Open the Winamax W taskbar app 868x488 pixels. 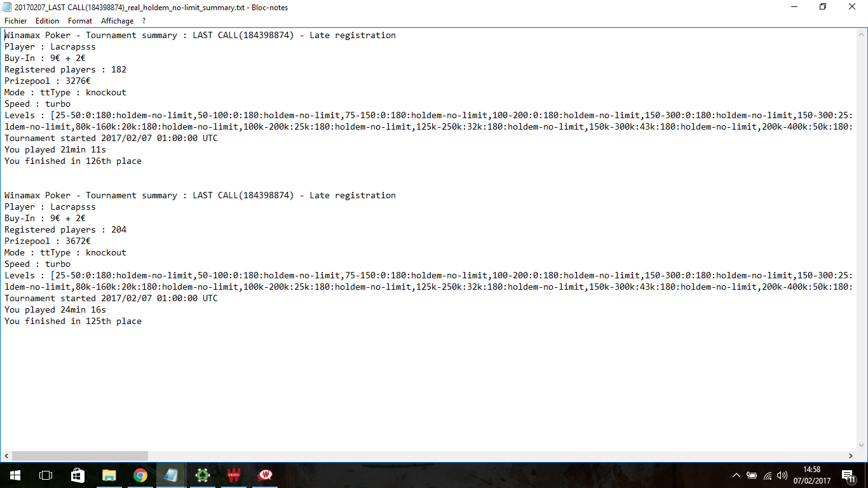(233, 475)
